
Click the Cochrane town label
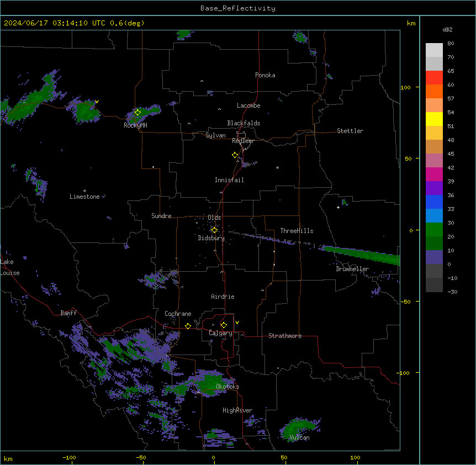coord(178,314)
